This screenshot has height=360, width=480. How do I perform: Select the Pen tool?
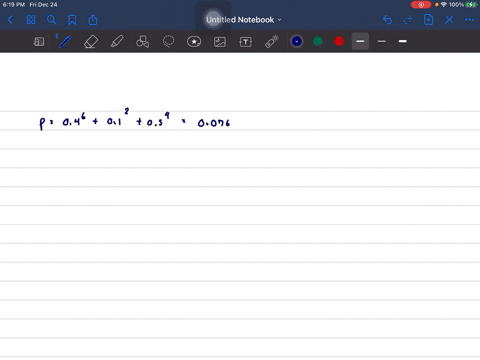click(x=65, y=42)
